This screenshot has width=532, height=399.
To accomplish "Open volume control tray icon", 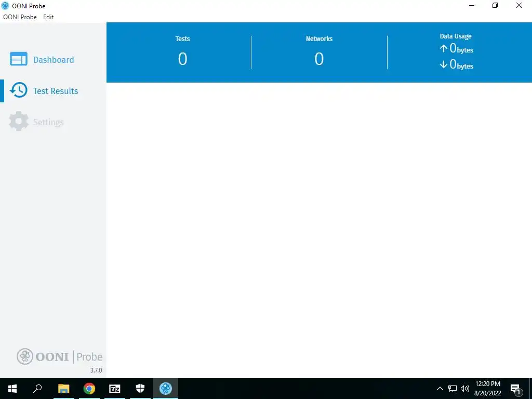I will coord(465,389).
